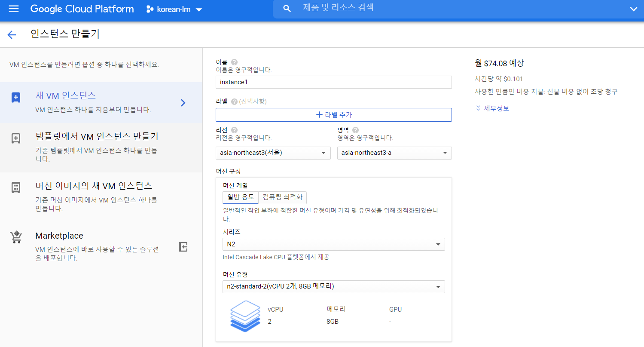The image size is (644, 347).
Task: Click the back arrow beside 인스턴스 만들기
Action: click(12, 35)
